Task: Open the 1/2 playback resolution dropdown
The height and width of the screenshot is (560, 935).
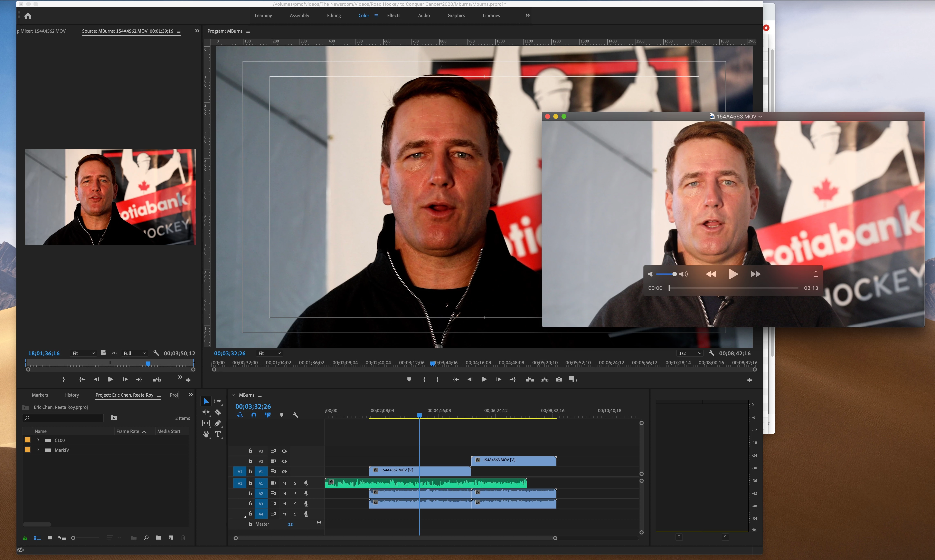Action: (x=690, y=353)
